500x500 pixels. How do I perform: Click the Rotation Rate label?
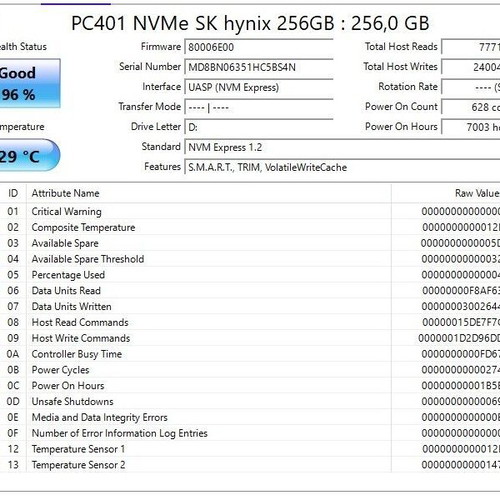(408, 87)
